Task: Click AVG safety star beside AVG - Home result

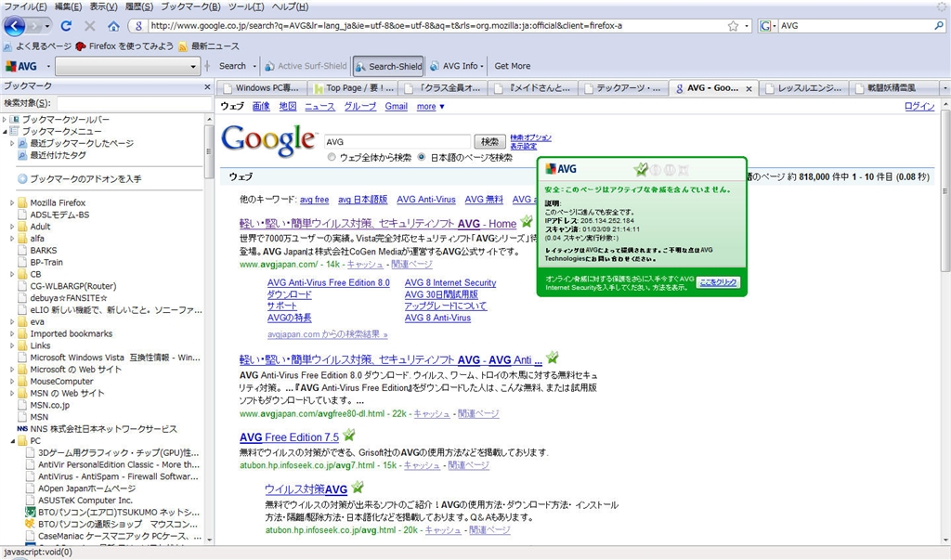Action: (x=527, y=221)
